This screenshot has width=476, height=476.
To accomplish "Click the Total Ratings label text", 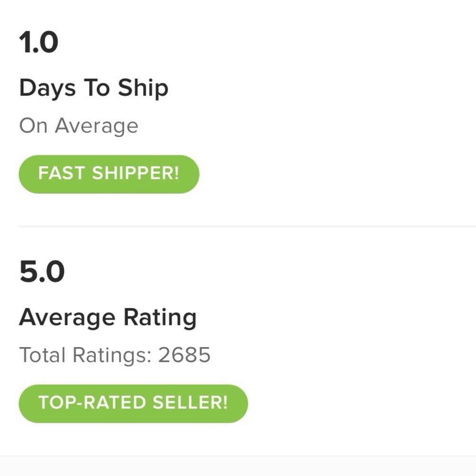I will (x=85, y=355).
